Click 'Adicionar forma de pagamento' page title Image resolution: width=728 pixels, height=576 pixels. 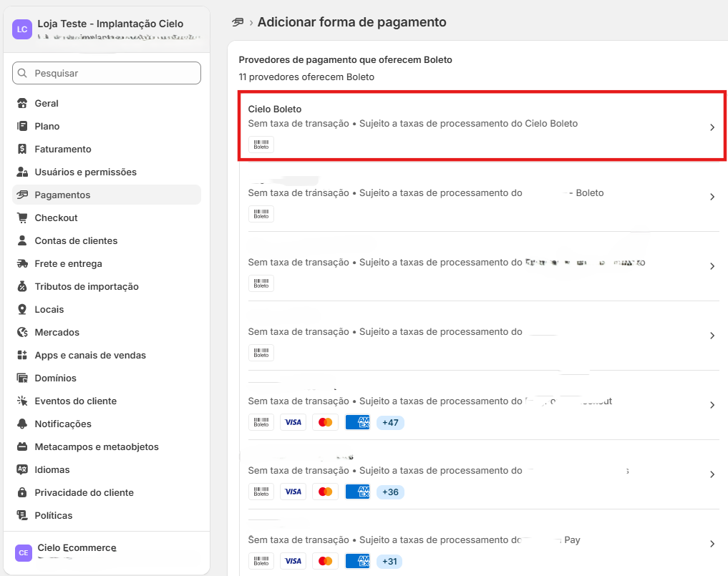pos(352,21)
